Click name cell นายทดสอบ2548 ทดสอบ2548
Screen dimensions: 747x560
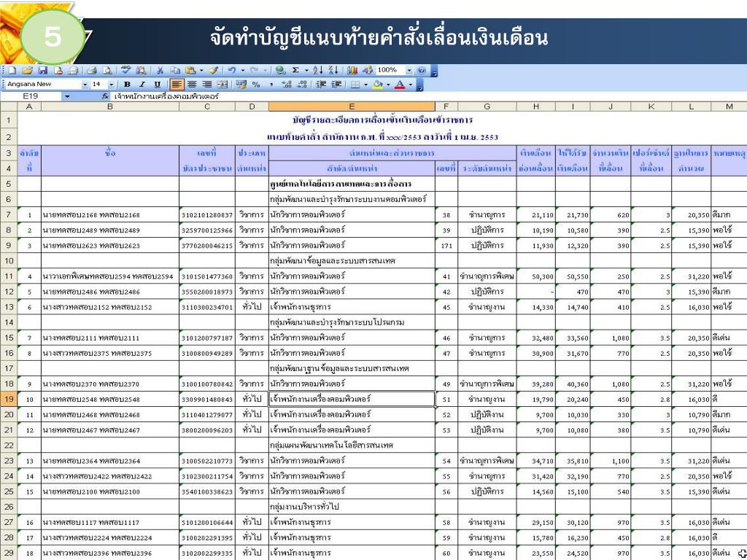[110, 400]
